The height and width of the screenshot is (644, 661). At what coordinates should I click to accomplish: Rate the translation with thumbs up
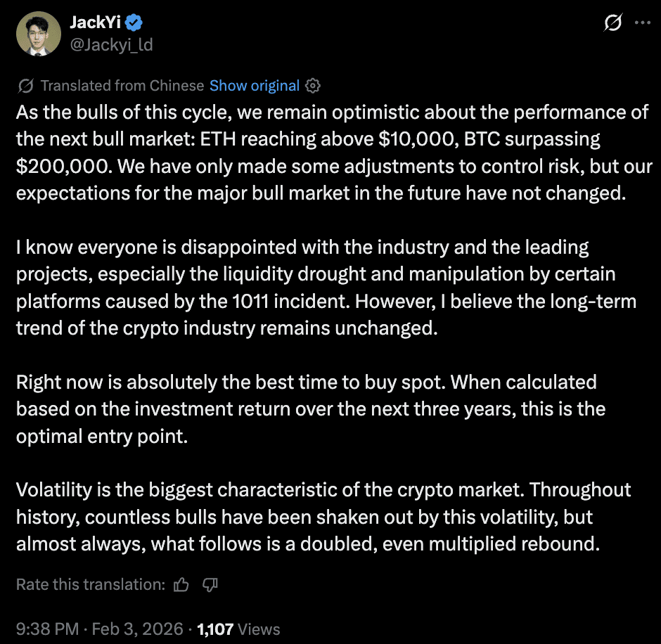point(182,584)
